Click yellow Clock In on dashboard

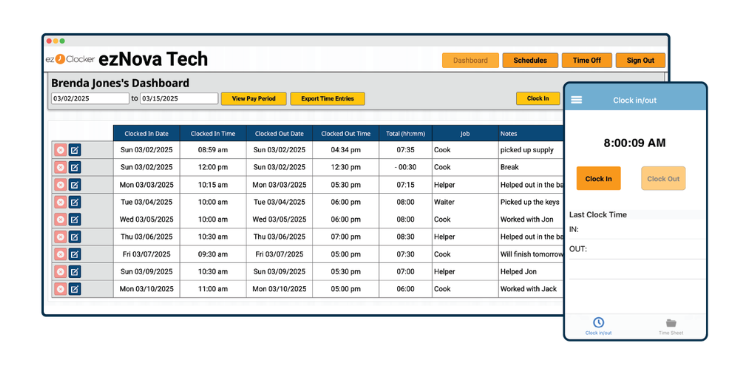point(538,99)
